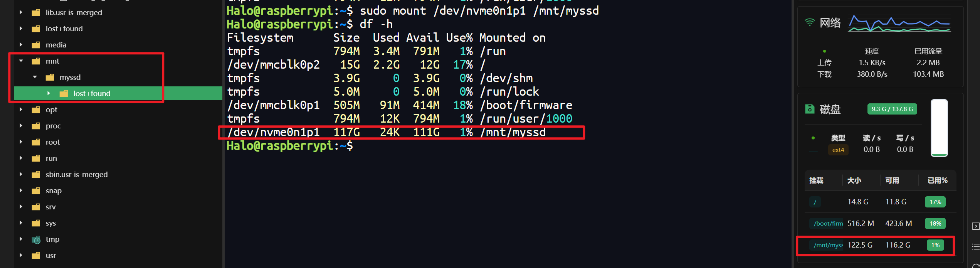Click the disk panel save icon
Image resolution: width=980 pixels, height=268 pixels.
[x=810, y=109]
